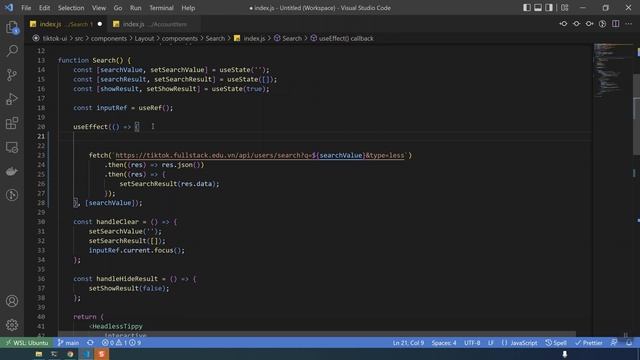
Task: Open Run and Debug view
Action: tap(12, 99)
